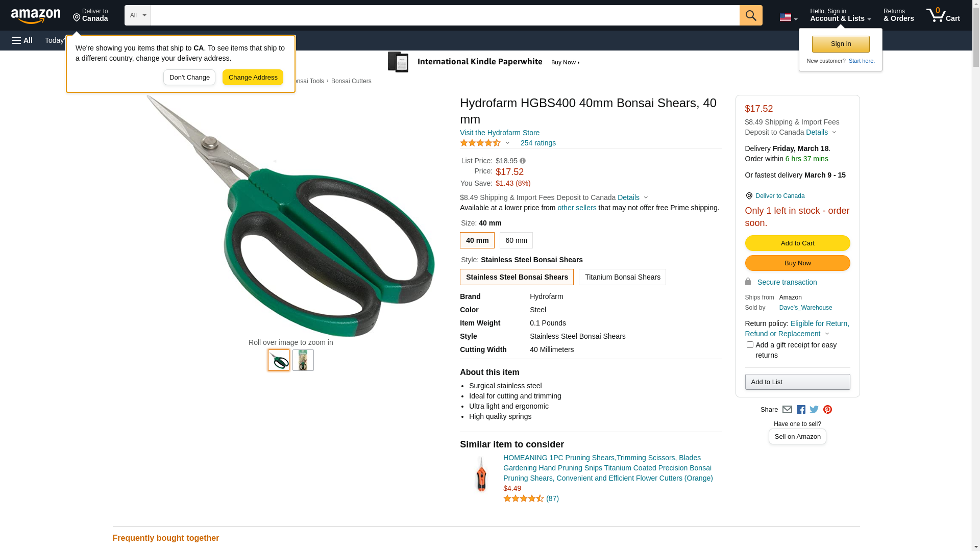Open the cart icon
Viewport: 980px width, 551px height.
point(943,15)
